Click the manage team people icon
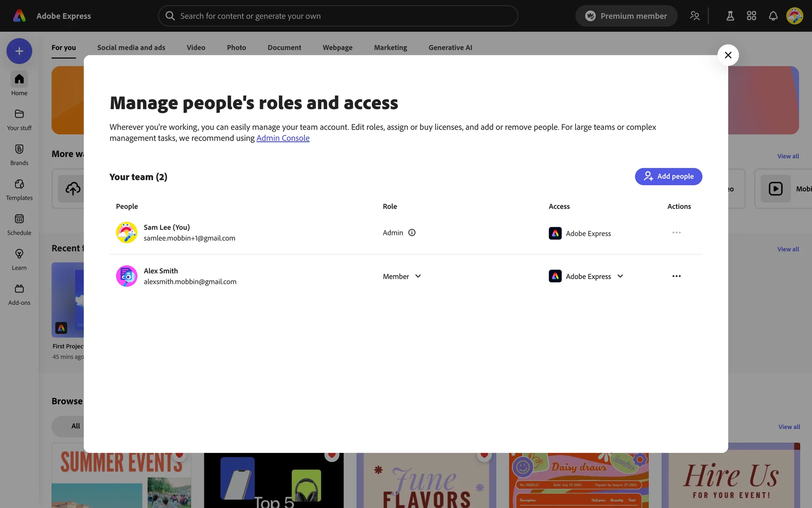Screen dimensions: 812x508 tap(694, 16)
